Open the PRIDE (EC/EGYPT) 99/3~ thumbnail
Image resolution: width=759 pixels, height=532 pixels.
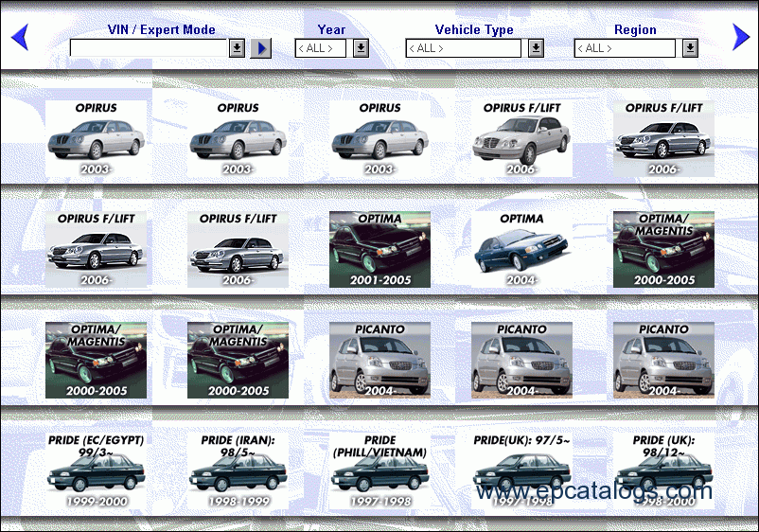(96, 471)
